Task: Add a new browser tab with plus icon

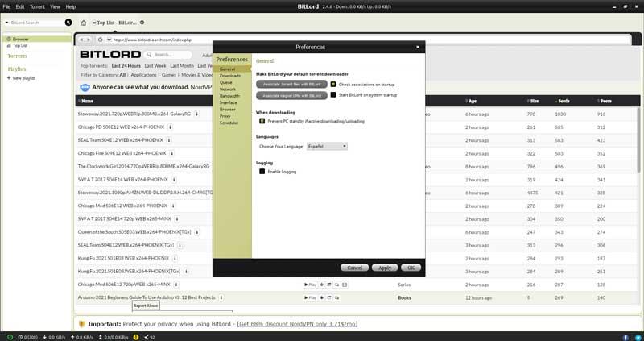Action: [142, 23]
